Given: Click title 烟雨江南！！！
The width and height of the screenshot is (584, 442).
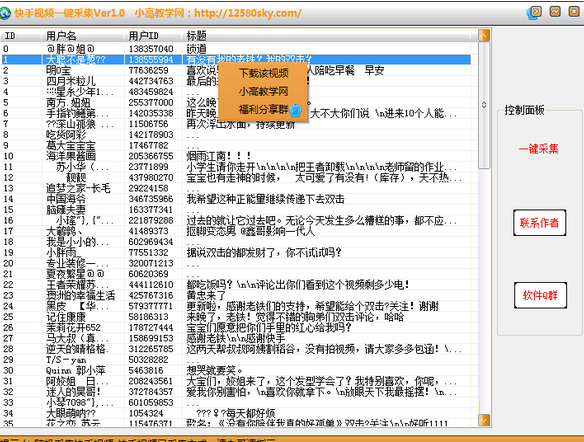Looking at the screenshot, I should click(219, 156).
